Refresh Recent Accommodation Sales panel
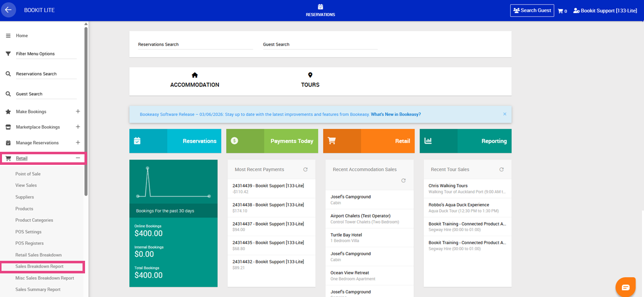This screenshot has height=297, width=644. point(404,180)
